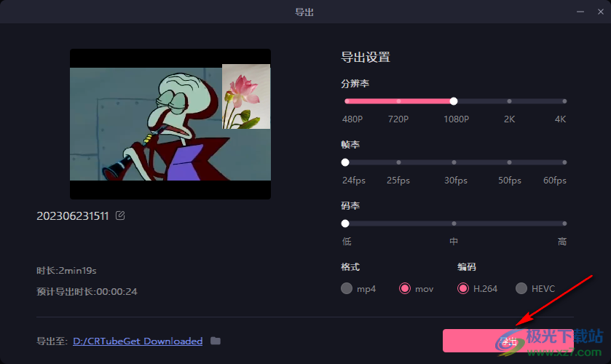Select the mov format radio button
Viewport: 611px width, 364px height.
tap(405, 288)
